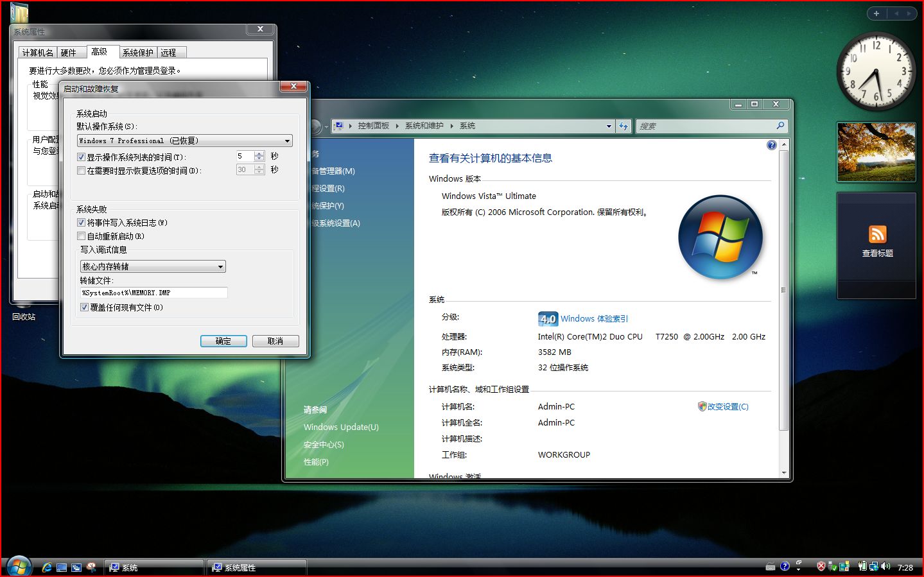Click the power plug tray icon
The image size is (924, 577).
[862, 566]
